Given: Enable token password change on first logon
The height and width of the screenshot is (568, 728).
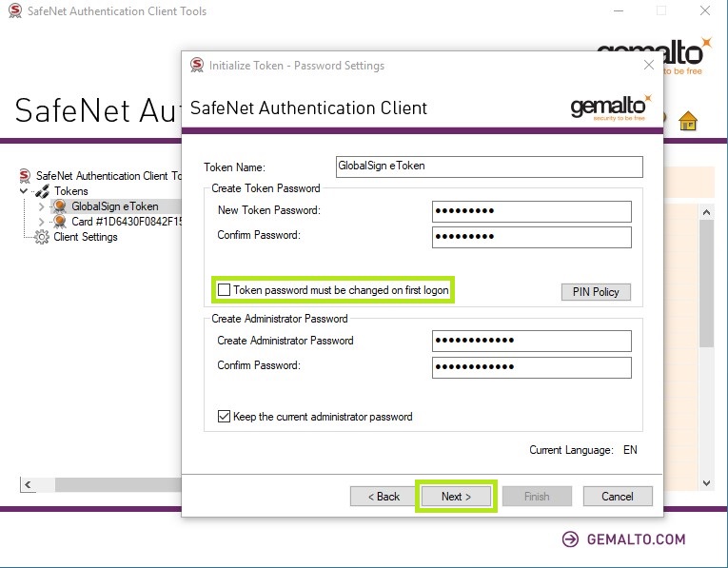Looking at the screenshot, I should coord(224,290).
